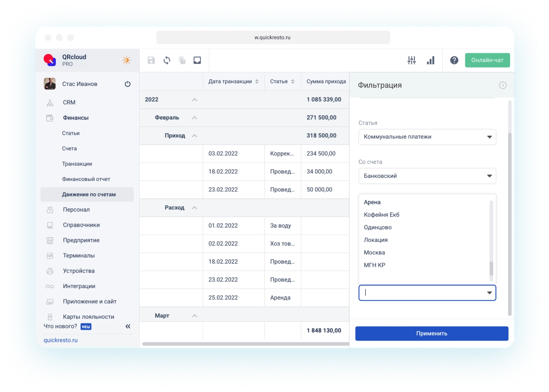The height and width of the screenshot is (392, 549).
Task: Collapse the Фильтрация panel arrow
Action: click(502, 85)
